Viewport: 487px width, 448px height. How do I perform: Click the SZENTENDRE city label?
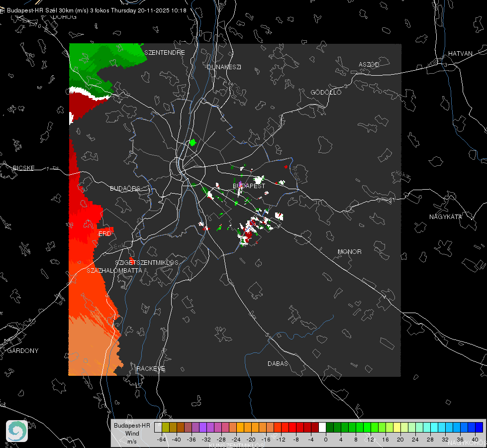coord(165,53)
